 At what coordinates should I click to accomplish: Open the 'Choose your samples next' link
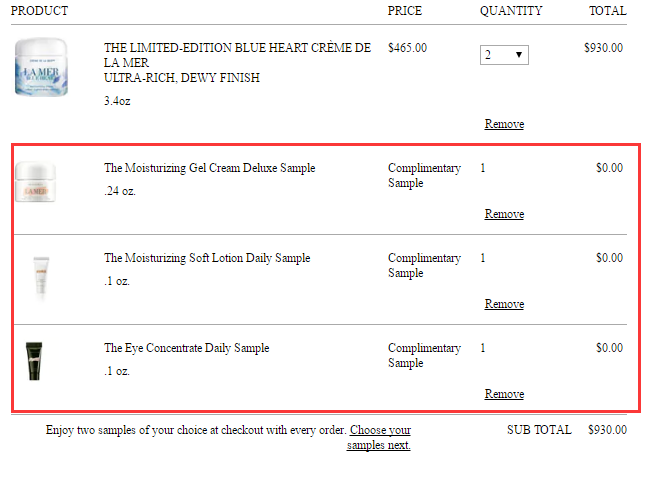point(379,437)
